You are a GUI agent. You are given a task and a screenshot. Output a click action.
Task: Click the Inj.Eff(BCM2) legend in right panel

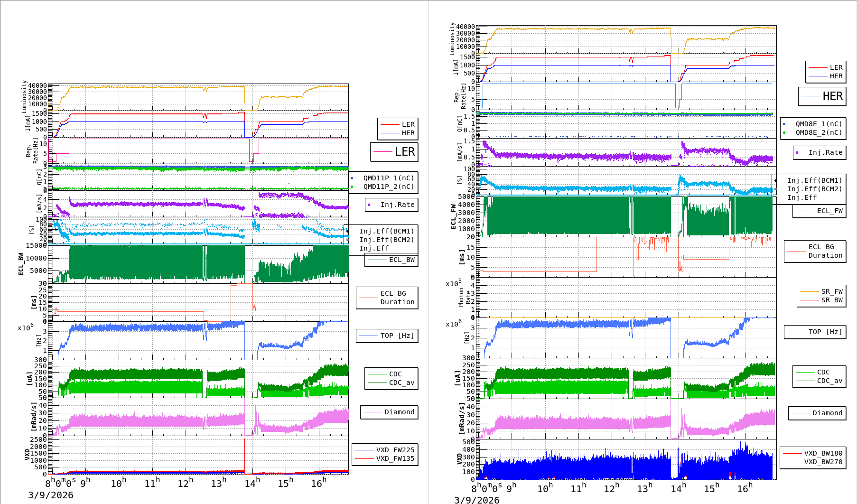(814, 189)
